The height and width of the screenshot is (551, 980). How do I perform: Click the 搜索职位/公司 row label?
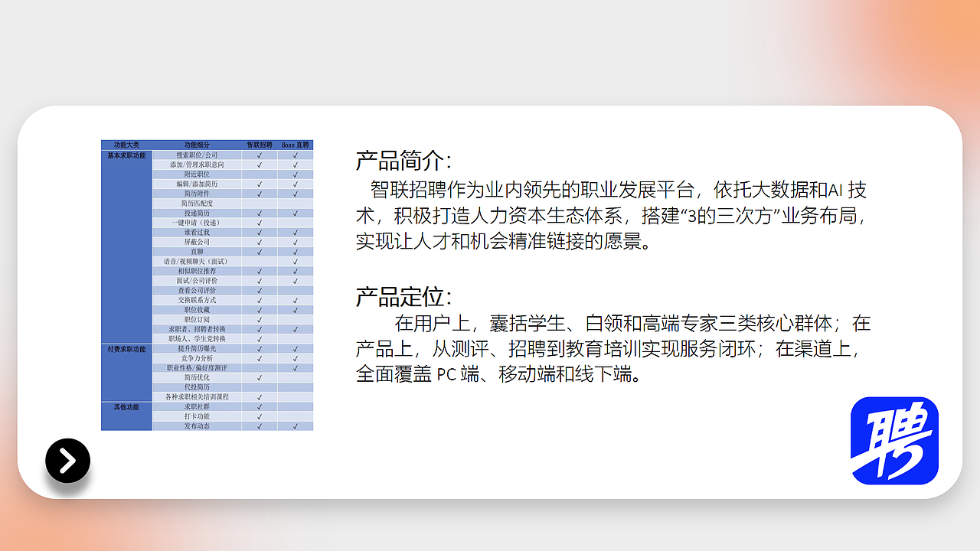click(197, 155)
